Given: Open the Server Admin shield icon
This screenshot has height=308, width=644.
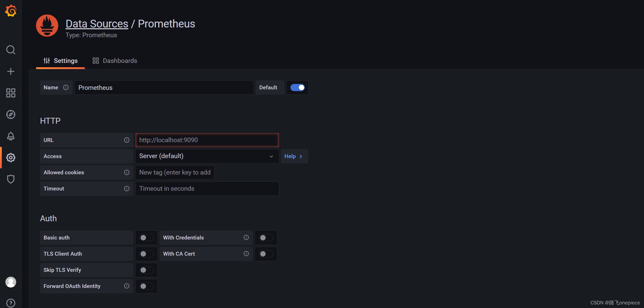Looking at the screenshot, I should 11,179.
